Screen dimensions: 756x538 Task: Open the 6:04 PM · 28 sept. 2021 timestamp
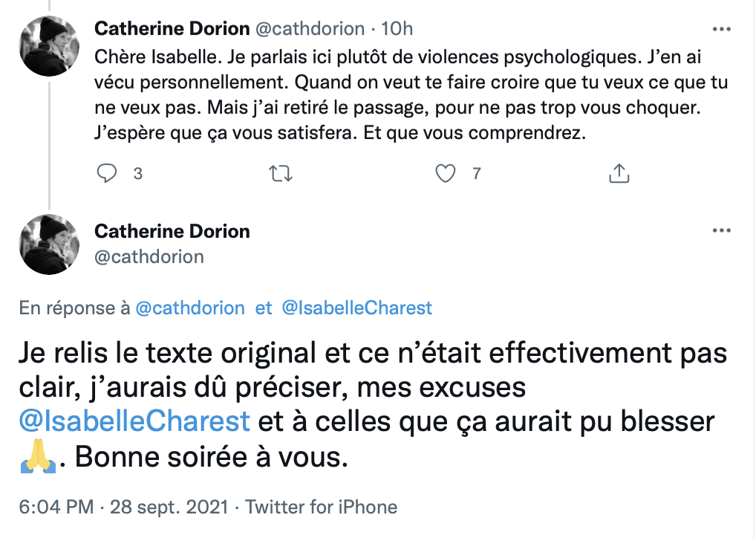(123, 507)
